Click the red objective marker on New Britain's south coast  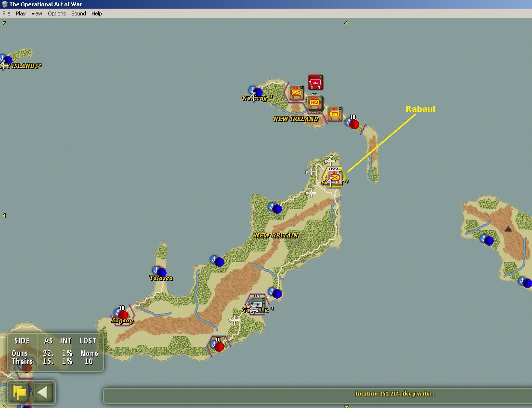click(x=219, y=346)
